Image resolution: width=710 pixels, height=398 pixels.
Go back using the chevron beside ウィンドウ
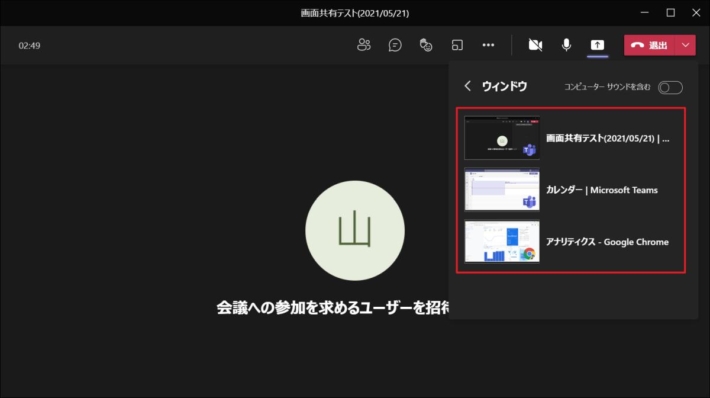coord(468,86)
